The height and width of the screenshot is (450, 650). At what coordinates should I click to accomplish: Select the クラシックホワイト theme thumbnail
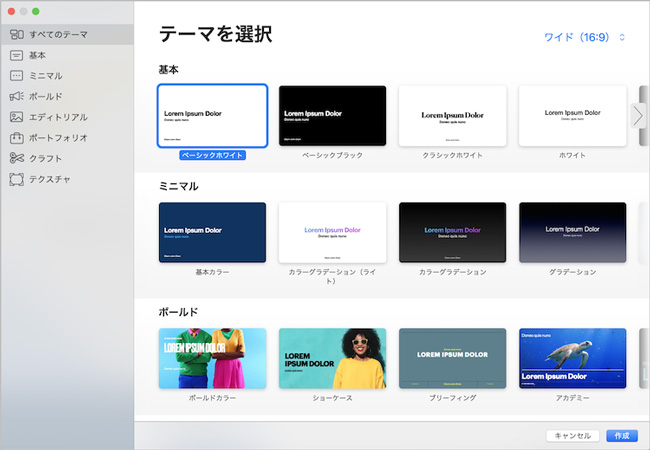[x=453, y=116]
